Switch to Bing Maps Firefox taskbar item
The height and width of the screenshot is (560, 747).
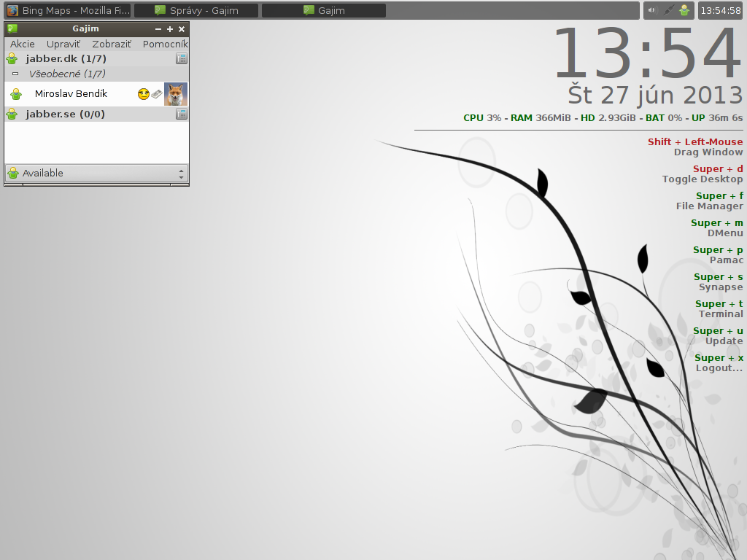tap(69, 10)
